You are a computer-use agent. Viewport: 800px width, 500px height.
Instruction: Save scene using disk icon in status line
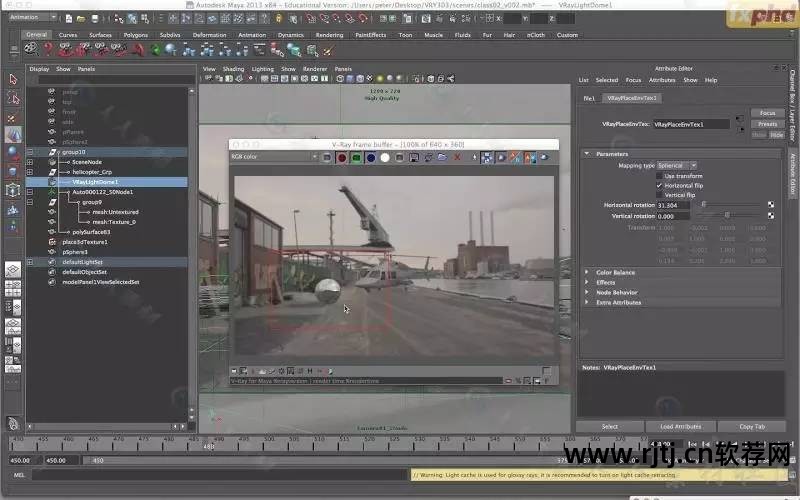click(94, 18)
